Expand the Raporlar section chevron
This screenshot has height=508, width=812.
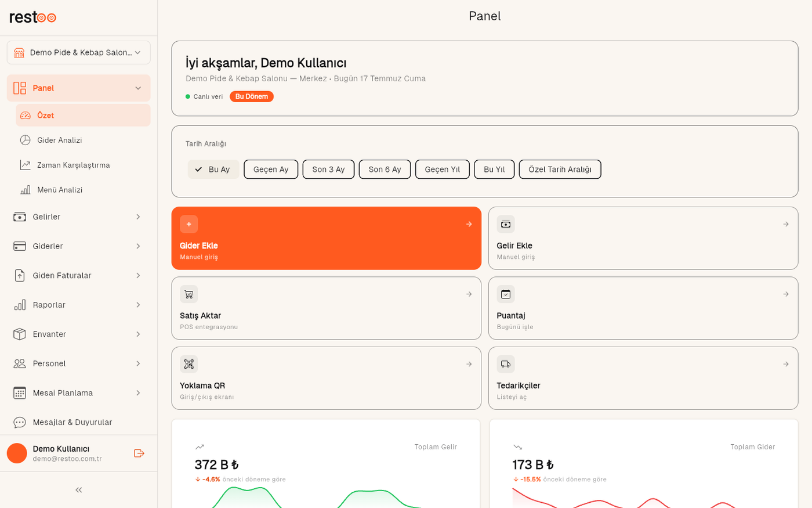coord(138,305)
